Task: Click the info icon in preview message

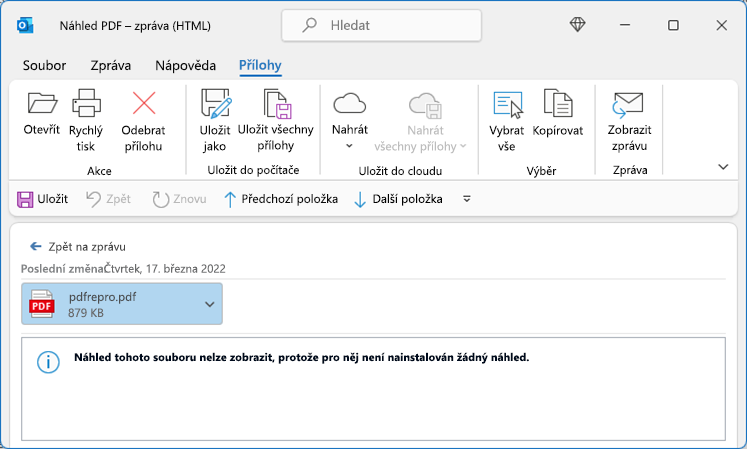Action: click(49, 362)
